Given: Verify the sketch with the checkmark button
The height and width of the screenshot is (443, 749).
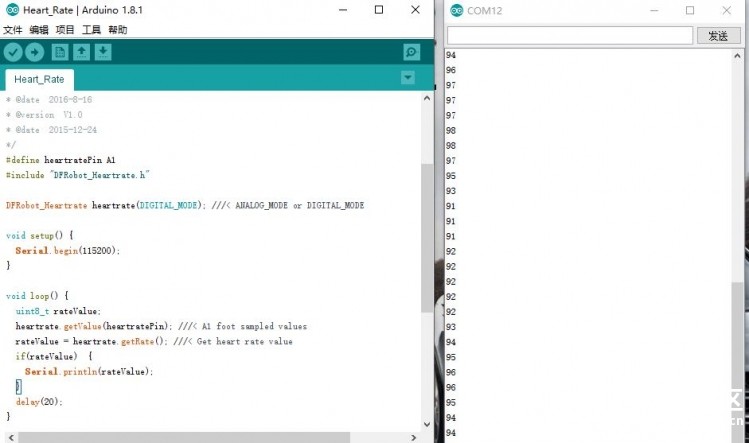Looking at the screenshot, I should point(13,52).
